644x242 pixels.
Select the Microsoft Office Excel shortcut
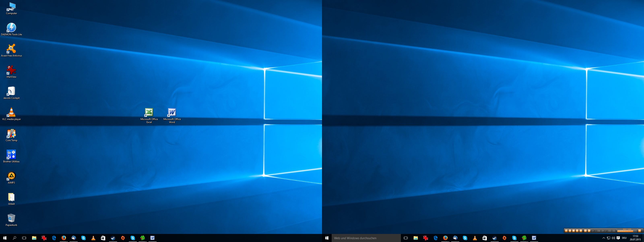point(149,113)
